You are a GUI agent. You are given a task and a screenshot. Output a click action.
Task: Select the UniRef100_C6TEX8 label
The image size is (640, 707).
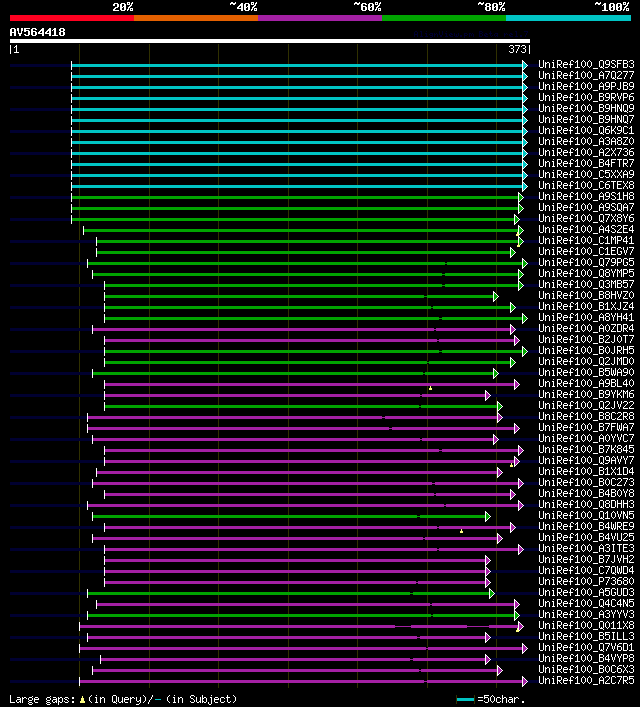pyautogui.click(x=586, y=185)
